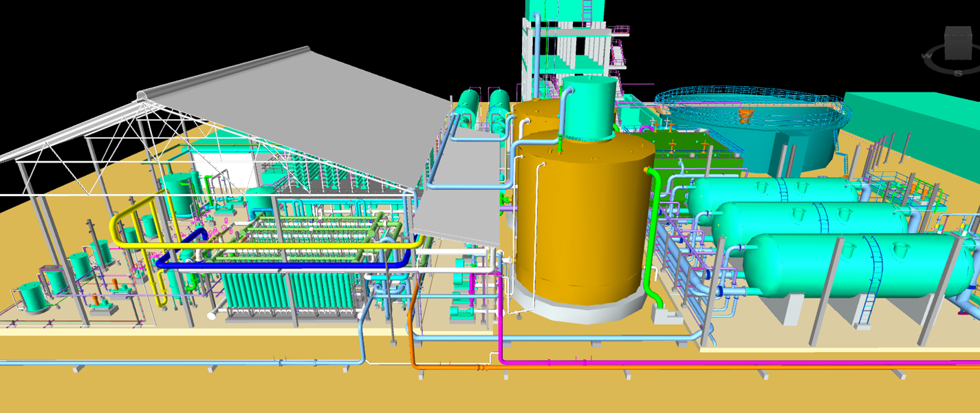Screen dimensions: 980x413
Task: Select the South marker on the navigation compass
Action: tap(958, 72)
